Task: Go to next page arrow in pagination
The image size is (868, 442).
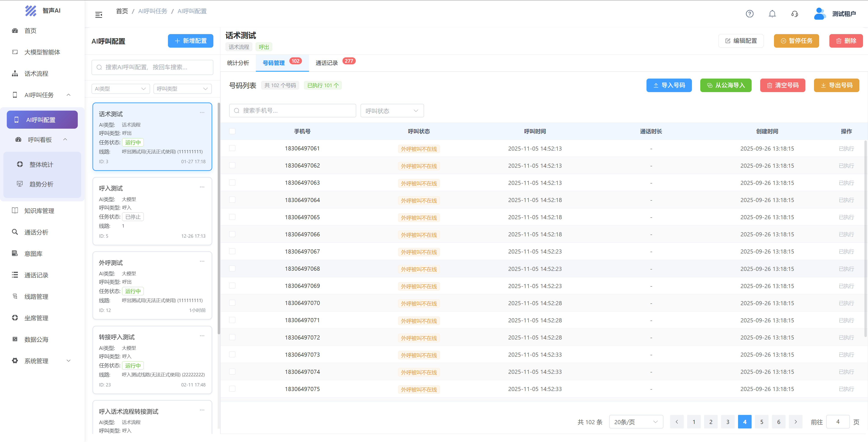Action: [796, 422]
